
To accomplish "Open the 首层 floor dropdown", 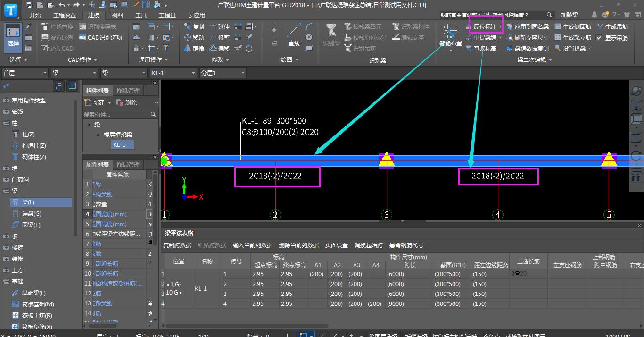I will pos(25,73).
